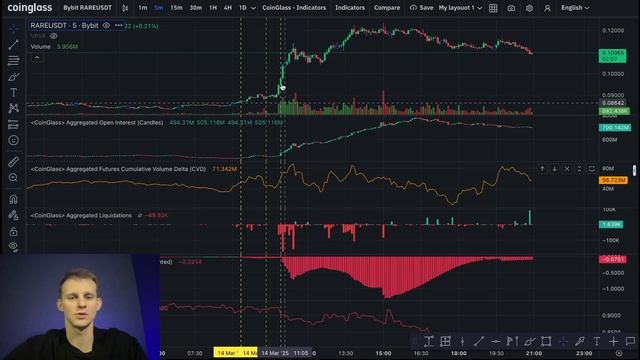
Task: Toggle stay in drawing mode pencil-lock
Action: [x=13, y=215]
